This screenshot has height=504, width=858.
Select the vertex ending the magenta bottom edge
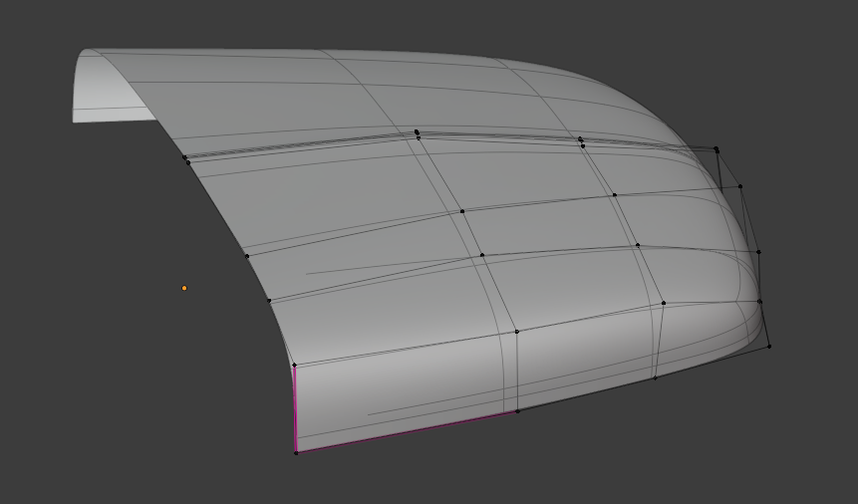517,411
